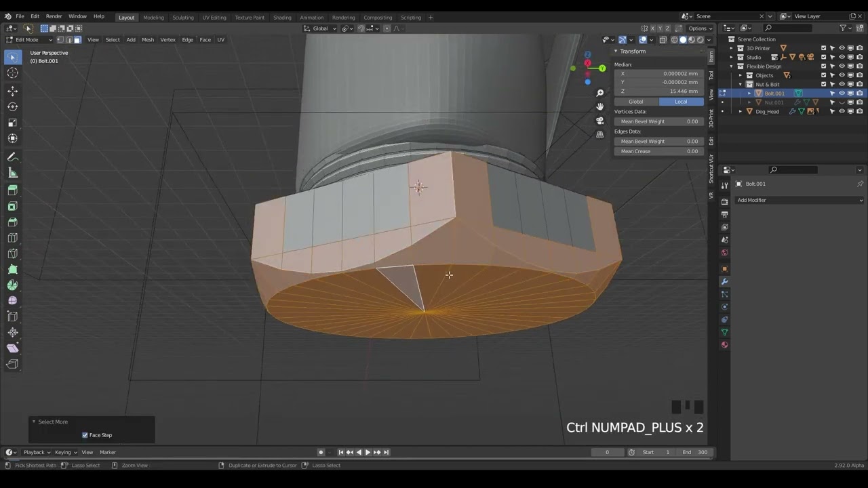The height and width of the screenshot is (488, 868).
Task: Collapse the Transform panel
Action: [x=616, y=52]
